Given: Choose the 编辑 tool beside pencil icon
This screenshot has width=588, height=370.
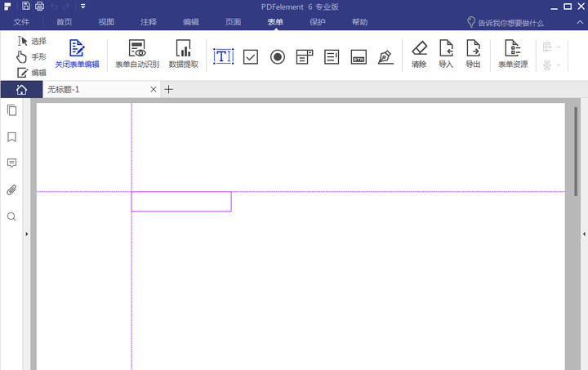Looking at the screenshot, I should coord(32,73).
